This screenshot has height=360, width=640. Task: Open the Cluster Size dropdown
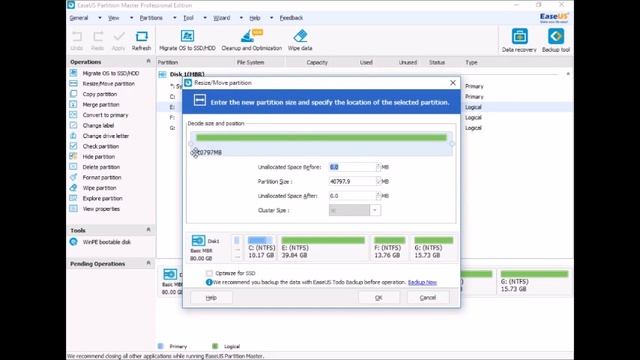375,210
